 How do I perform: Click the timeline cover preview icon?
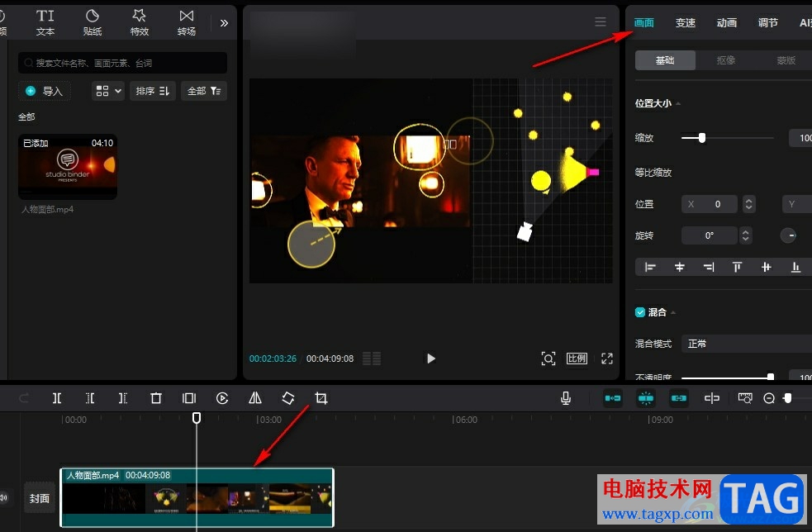(745, 398)
